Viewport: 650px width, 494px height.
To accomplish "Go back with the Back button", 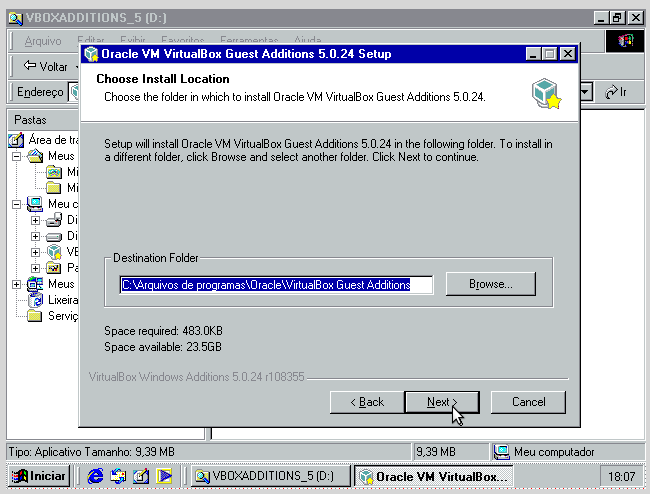I will pos(367,402).
